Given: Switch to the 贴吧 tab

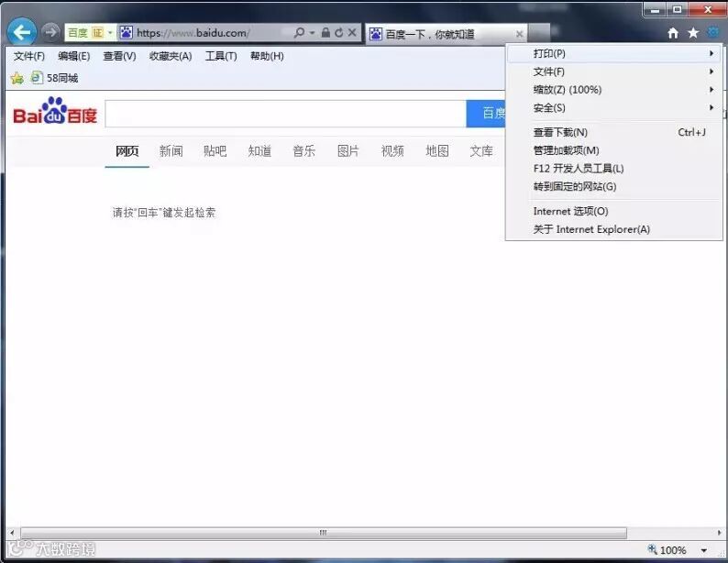Looking at the screenshot, I should pos(215,151).
